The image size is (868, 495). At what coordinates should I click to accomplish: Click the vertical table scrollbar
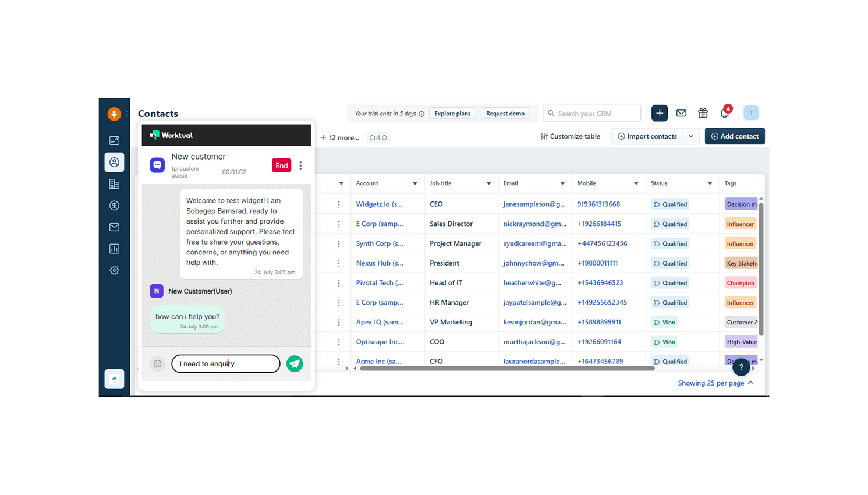pos(761,269)
